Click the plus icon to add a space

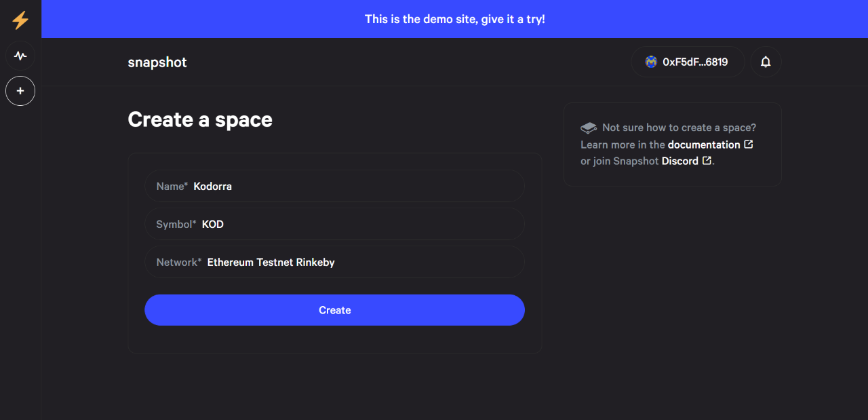(20, 91)
